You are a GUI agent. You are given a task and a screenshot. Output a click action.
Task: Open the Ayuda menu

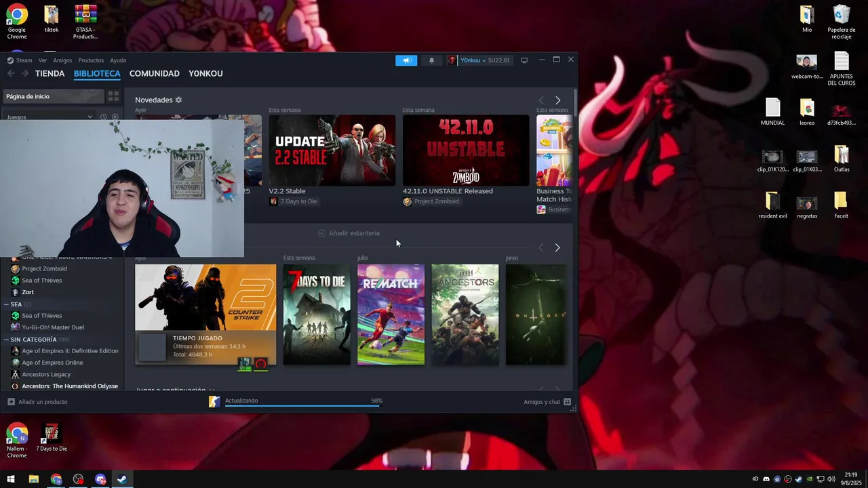point(118,60)
